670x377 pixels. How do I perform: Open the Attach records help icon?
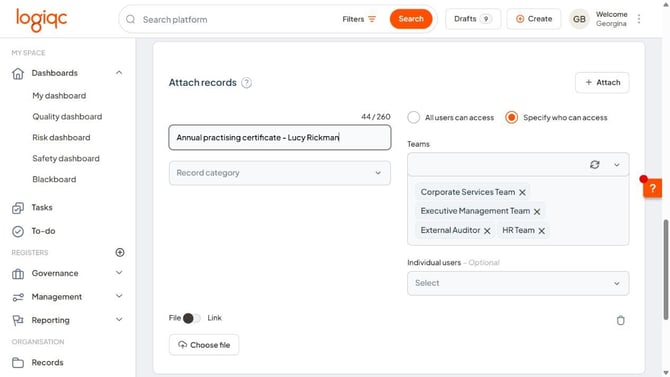click(247, 83)
